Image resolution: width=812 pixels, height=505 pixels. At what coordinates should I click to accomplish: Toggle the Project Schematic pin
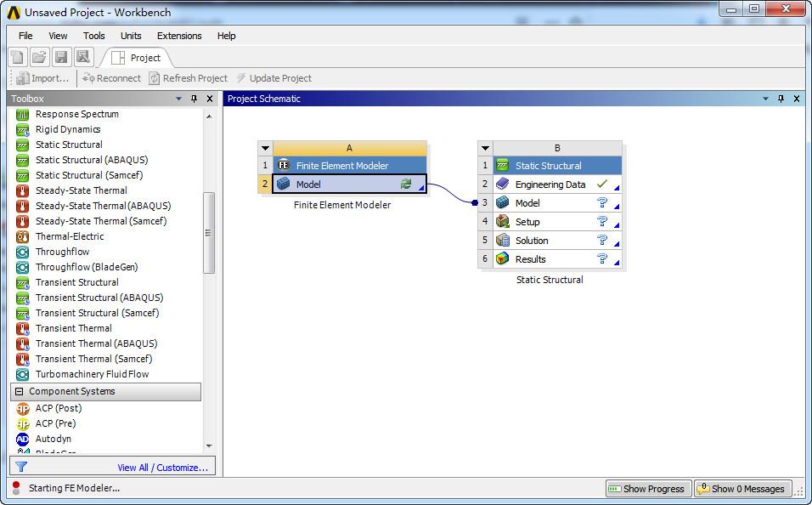(781, 99)
